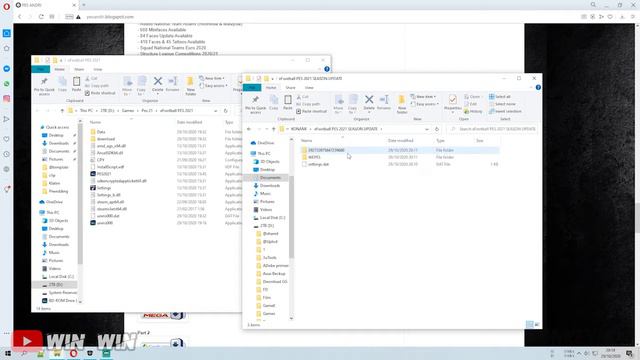Click Copy in the SEASON UPDATE window ribbon
640x360 pixels.
(273, 103)
